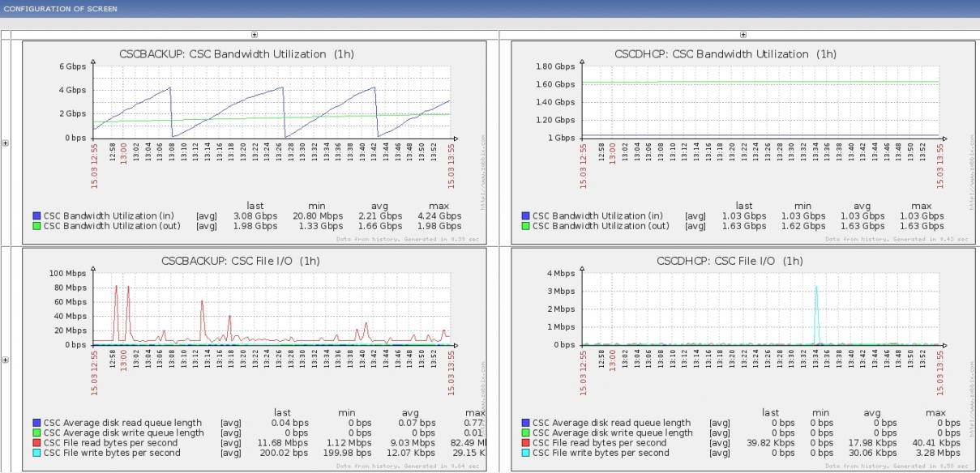Click CSCDHCP's red File read bytes swatch
980x473 pixels.
526,443
